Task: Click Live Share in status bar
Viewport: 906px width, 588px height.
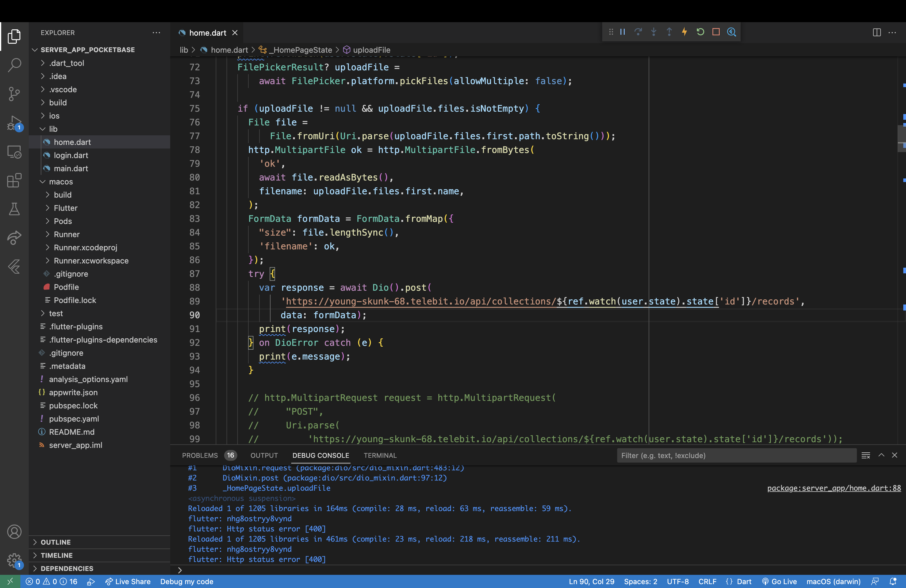Action: [128, 581]
